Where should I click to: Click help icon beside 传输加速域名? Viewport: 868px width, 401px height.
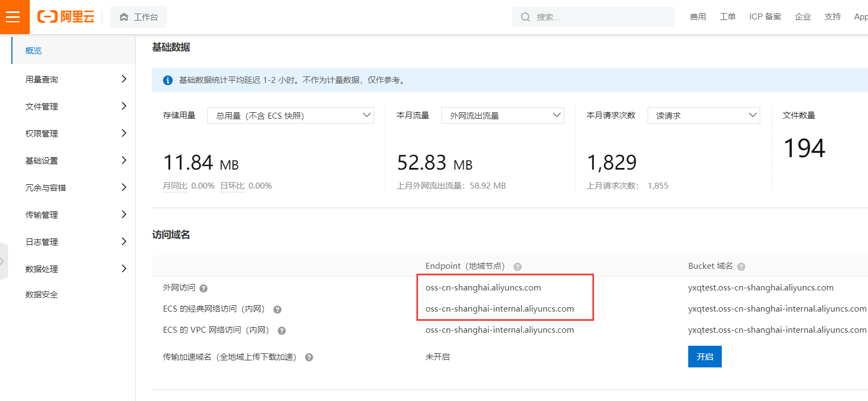click(x=309, y=357)
